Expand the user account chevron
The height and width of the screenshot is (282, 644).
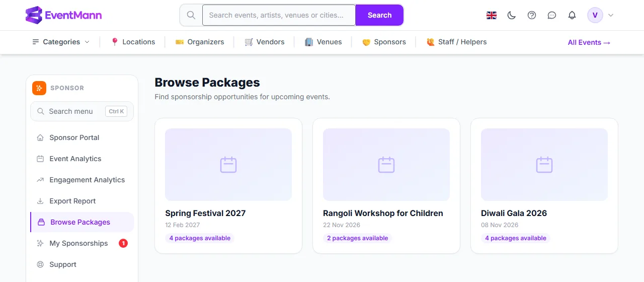pyautogui.click(x=611, y=15)
